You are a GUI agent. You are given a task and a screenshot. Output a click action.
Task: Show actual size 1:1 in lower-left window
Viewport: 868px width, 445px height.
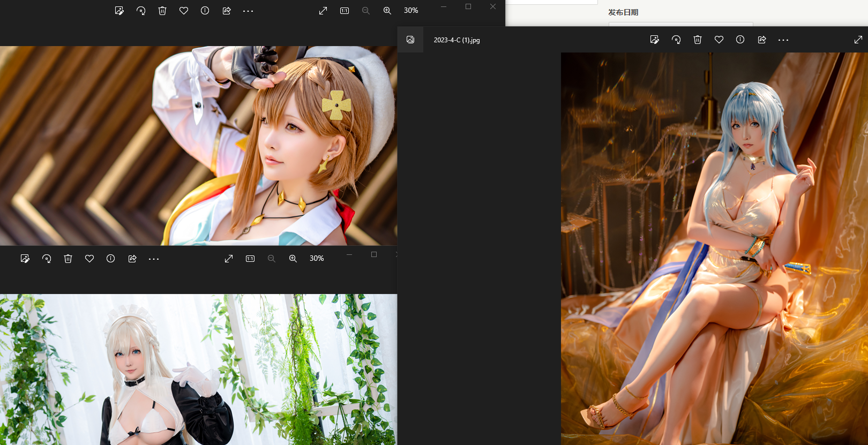[x=250, y=259]
